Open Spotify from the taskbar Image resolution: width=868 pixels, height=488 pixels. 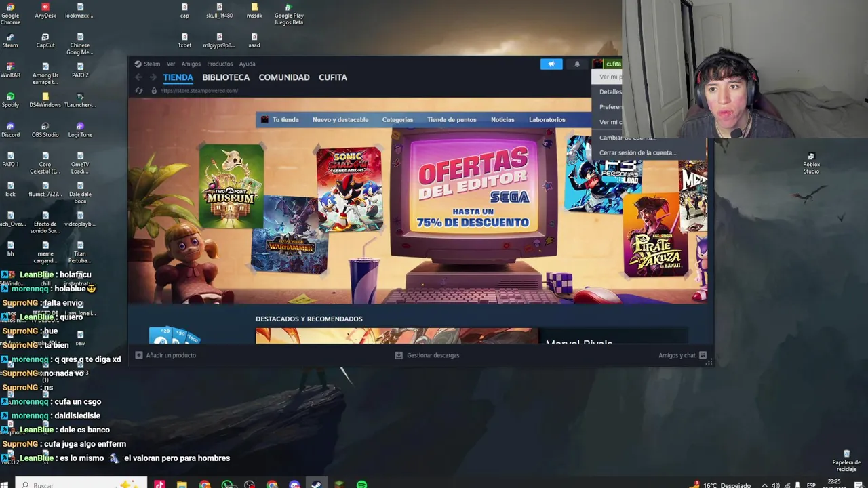coord(361,485)
